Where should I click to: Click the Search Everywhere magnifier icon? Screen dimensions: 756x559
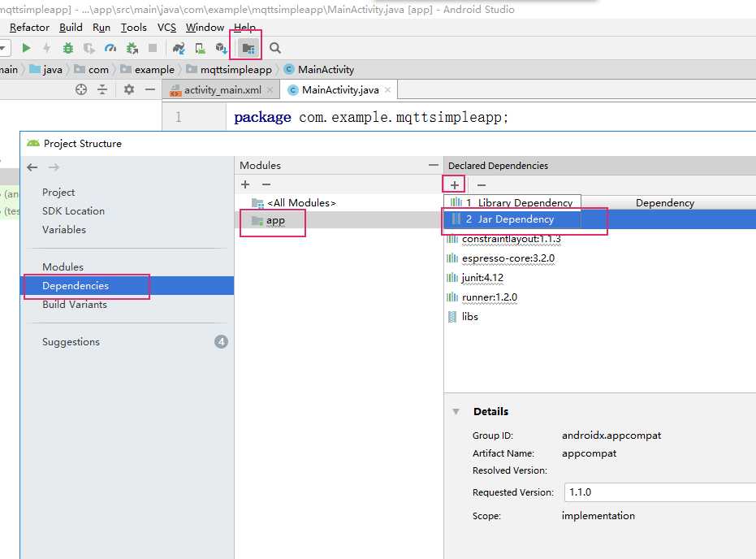click(x=274, y=48)
